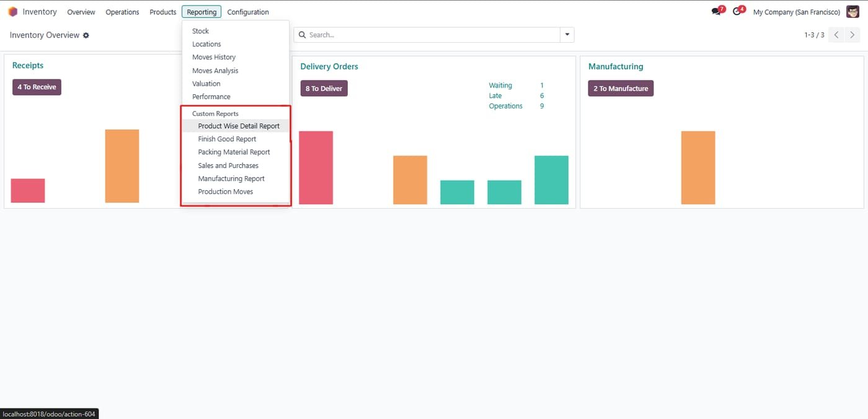Open the Receipts card title
This screenshot has width=868, height=419.
pyautogui.click(x=28, y=66)
